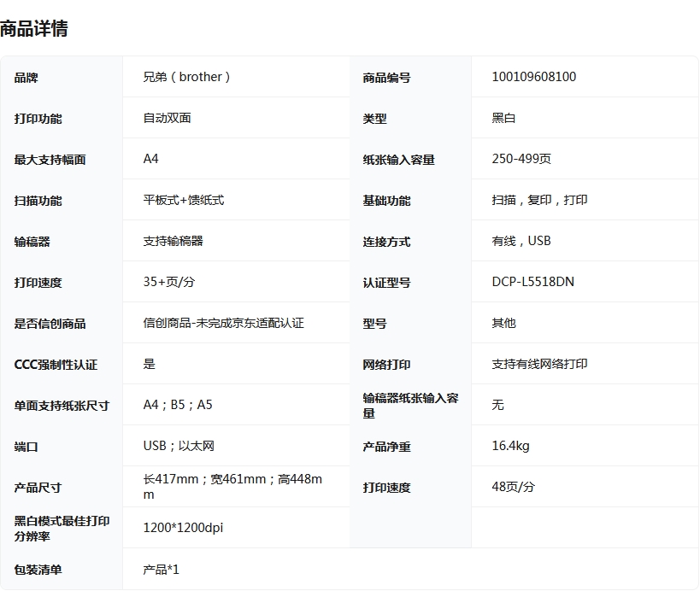Select the brand value 兄弟（brother）
This screenshot has width=700, height=591.
pyautogui.click(x=186, y=77)
